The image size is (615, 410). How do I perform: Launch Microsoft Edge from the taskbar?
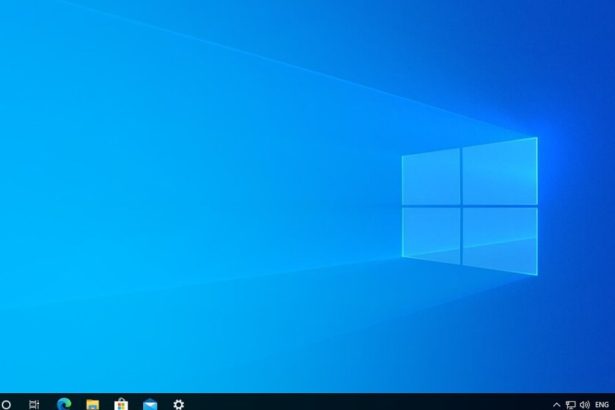point(64,404)
